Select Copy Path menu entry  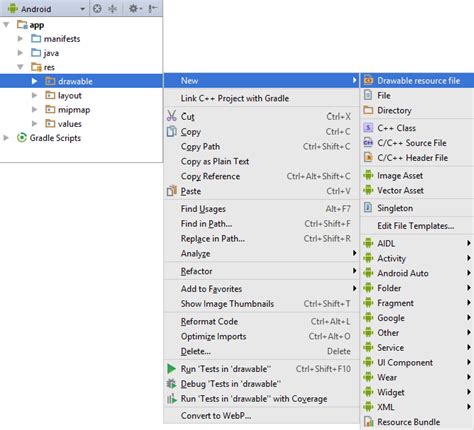click(x=261, y=147)
